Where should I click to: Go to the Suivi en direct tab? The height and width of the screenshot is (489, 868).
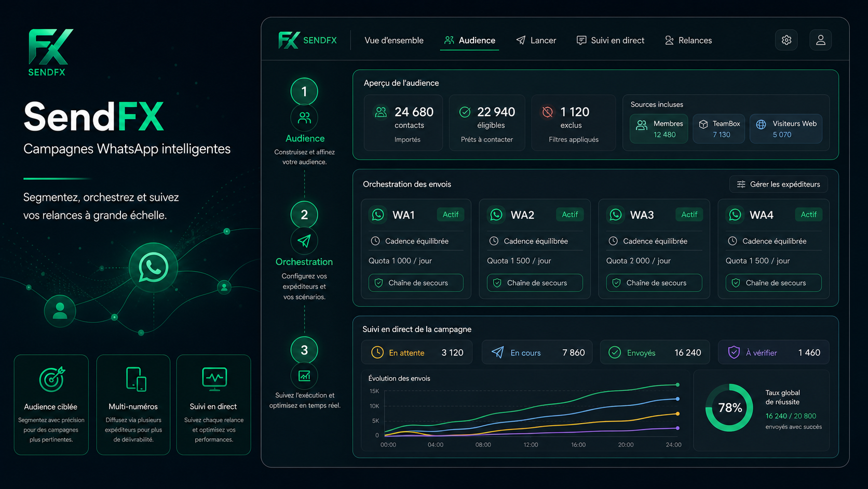611,41
